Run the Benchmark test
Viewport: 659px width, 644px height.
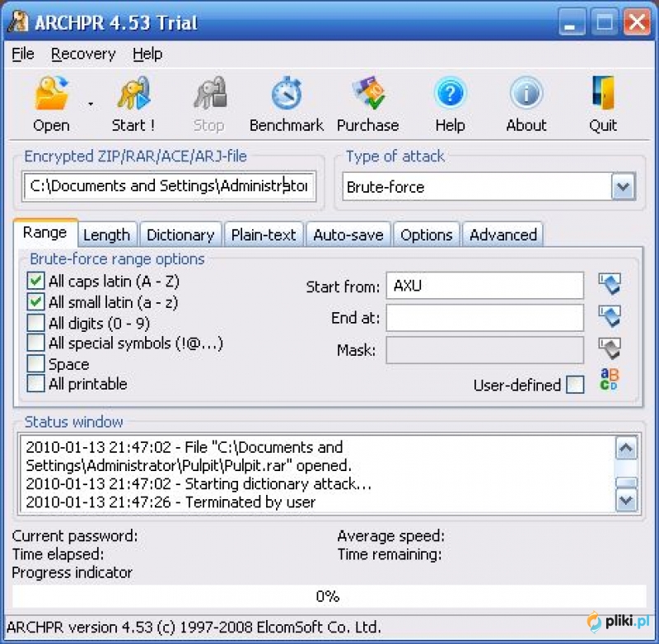click(286, 105)
